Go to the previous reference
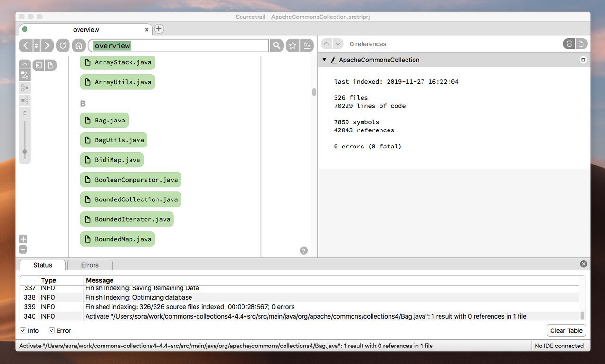Image resolution: width=605 pixels, height=364 pixels. click(x=326, y=44)
